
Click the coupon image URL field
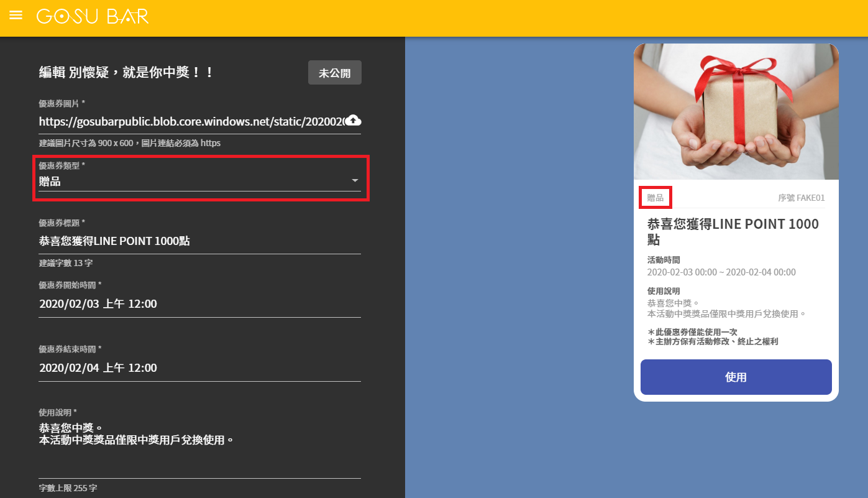pyautogui.click(x=191, y=121)
